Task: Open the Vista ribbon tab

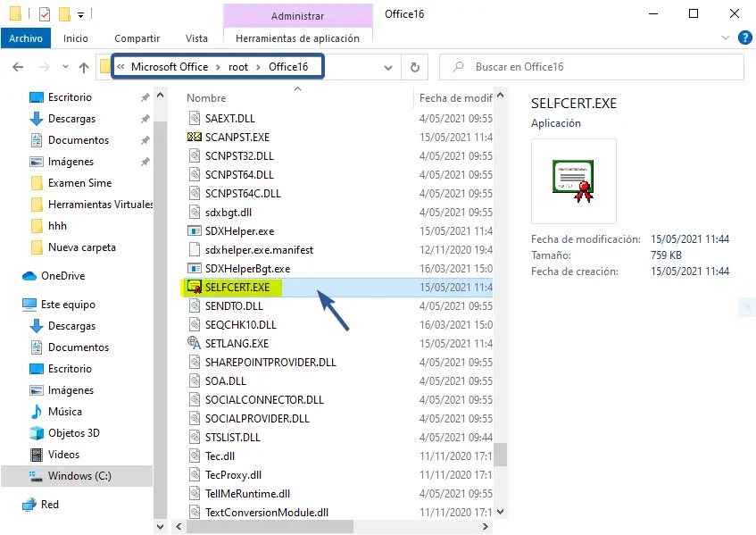Action: coord(196,38)
